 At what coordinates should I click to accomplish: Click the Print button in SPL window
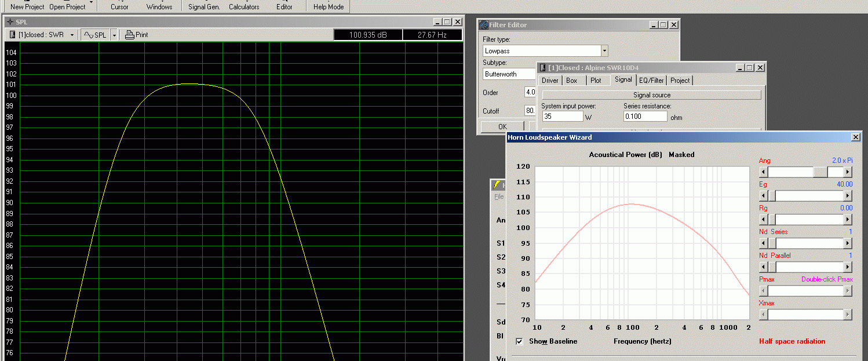tap(137, 35)
